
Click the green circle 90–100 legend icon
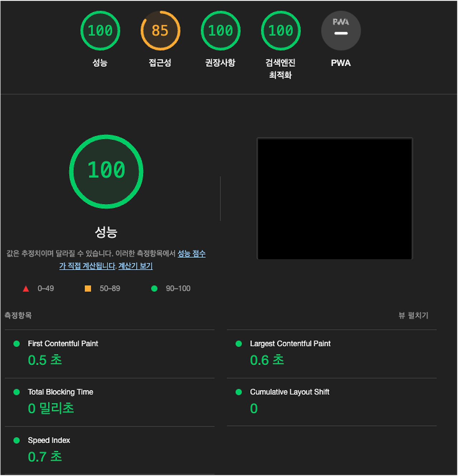[x=154, y=288]
